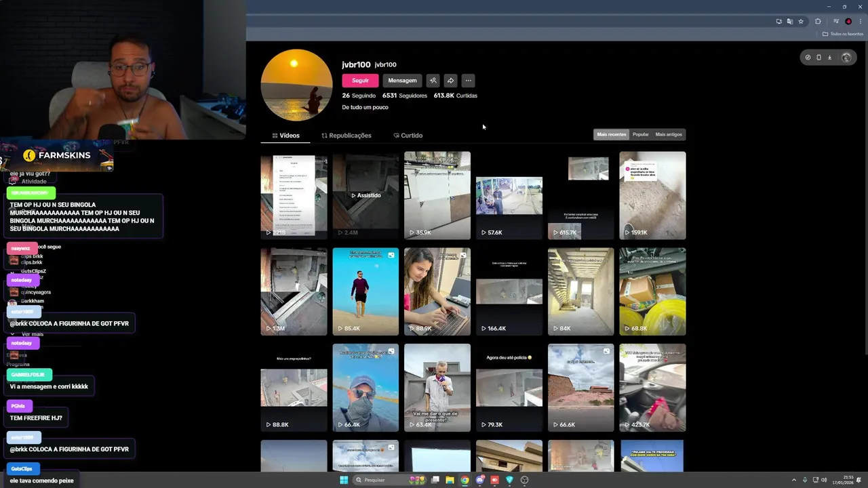Image resolution: width=868 pixels, height=488 pixels.
Task: Open the Todos os favoritos bookmarks folder
Action: (843, 34)
